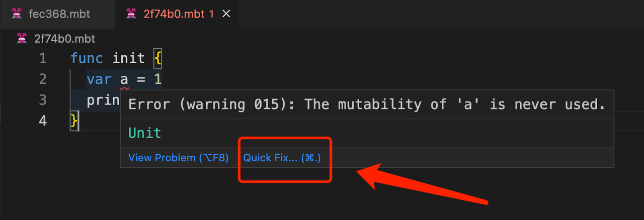Place cursor on the underlined variable a
The image size is (644, 220).
pos(124,80)
